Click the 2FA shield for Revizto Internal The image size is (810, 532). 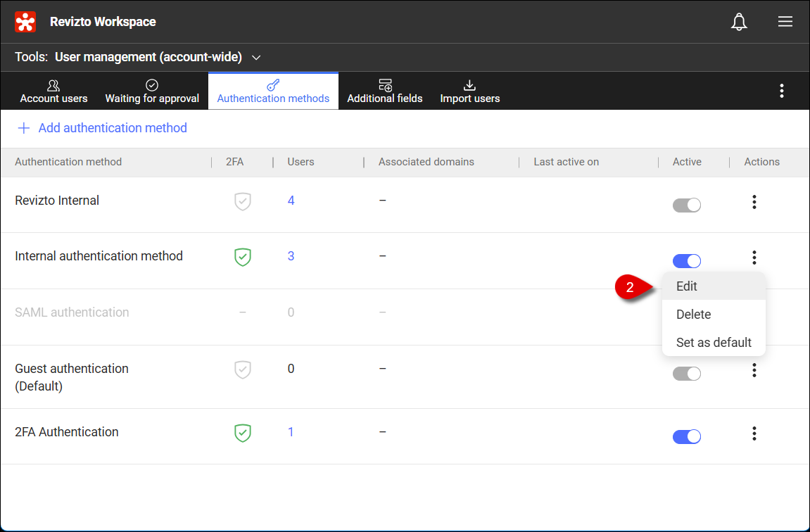[x=242, y=201]
